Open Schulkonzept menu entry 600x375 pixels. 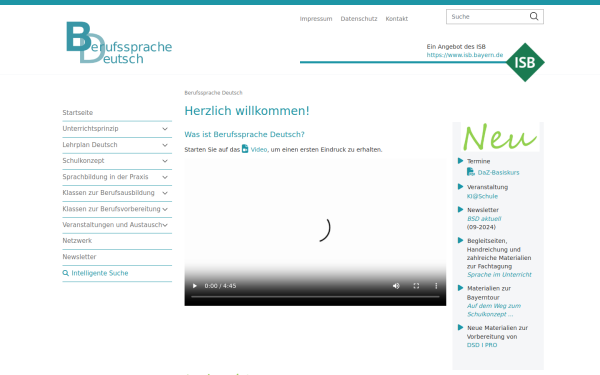[x=83, y=161]
